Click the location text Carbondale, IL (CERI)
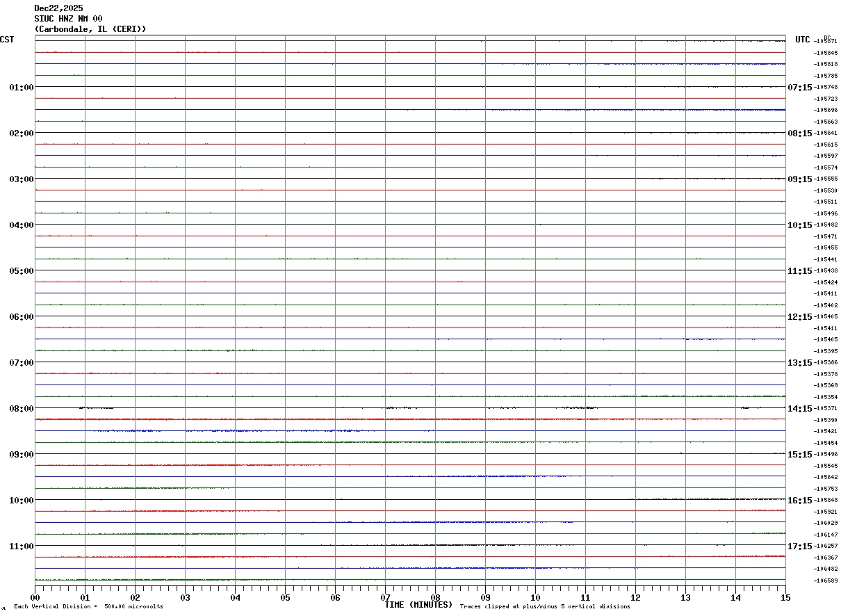 [x=90, y=29]
